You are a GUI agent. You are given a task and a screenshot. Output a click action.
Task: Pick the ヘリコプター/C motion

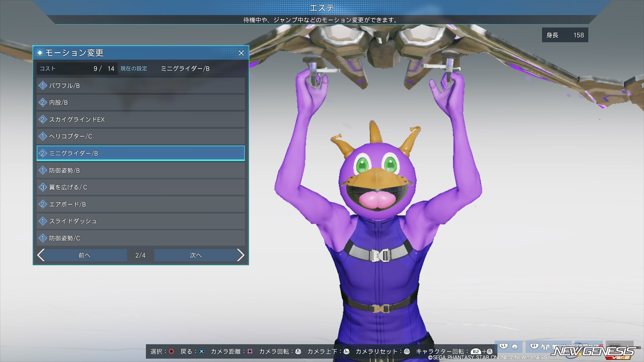coord(141,136)
